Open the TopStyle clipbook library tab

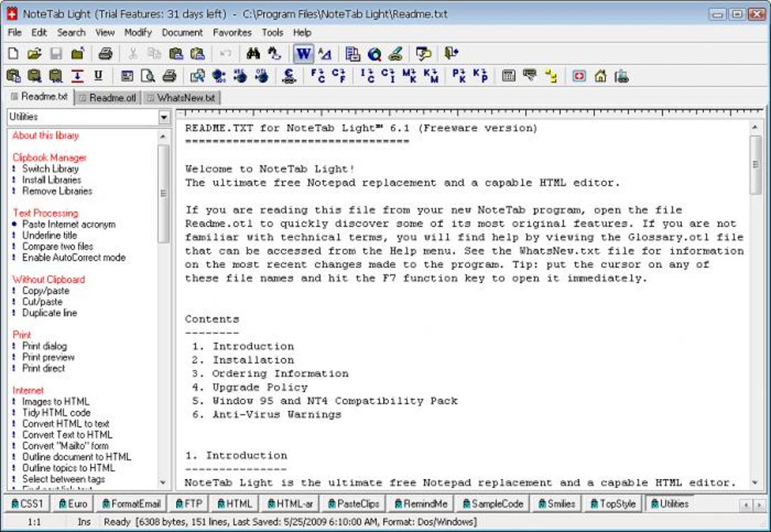click(613, 504)
